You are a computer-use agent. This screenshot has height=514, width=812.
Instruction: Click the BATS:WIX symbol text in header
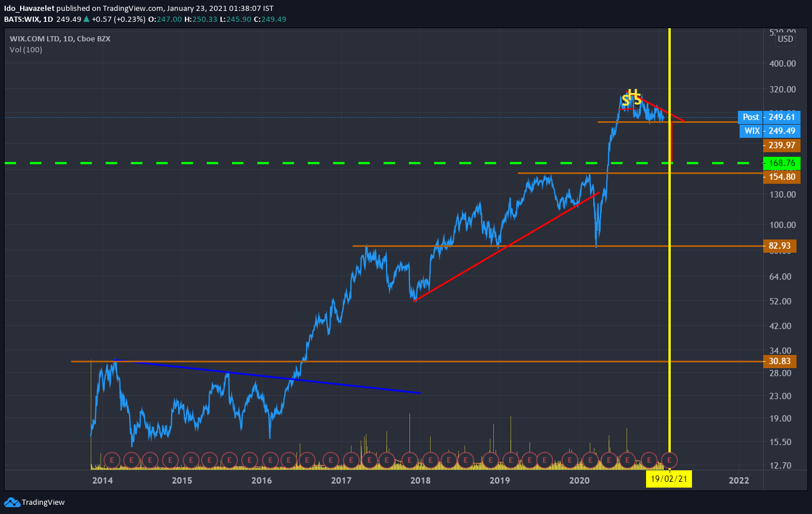[x=22, y=19]
